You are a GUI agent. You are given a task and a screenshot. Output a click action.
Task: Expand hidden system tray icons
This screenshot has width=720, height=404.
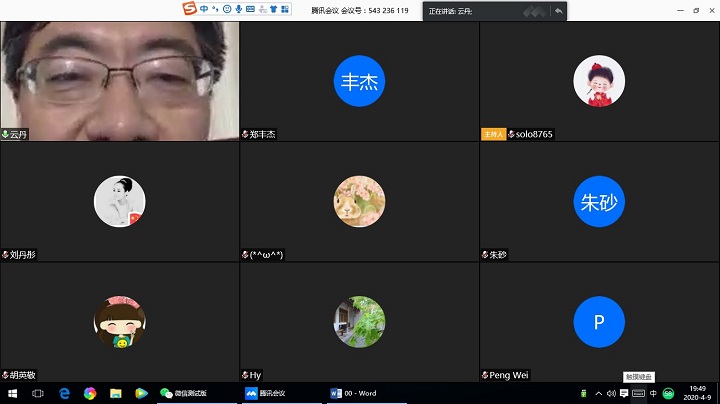[598, 393]
